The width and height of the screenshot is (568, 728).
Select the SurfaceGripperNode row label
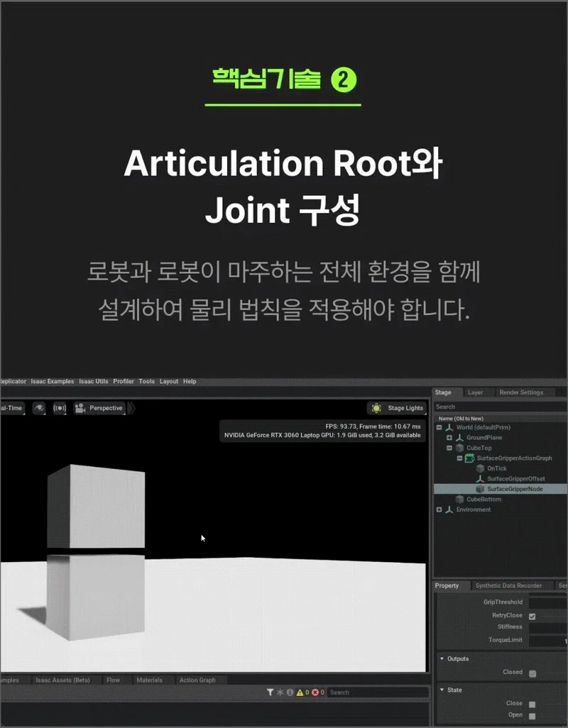click(515, 489)
